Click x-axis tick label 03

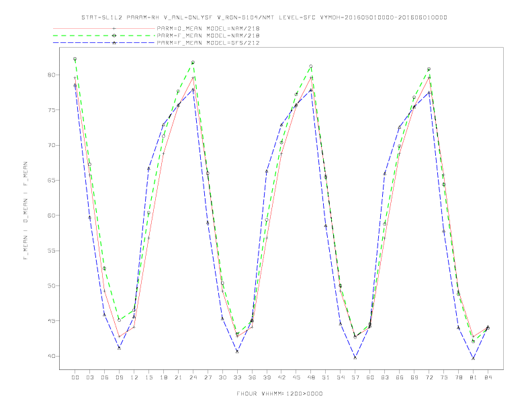point(89,377)
